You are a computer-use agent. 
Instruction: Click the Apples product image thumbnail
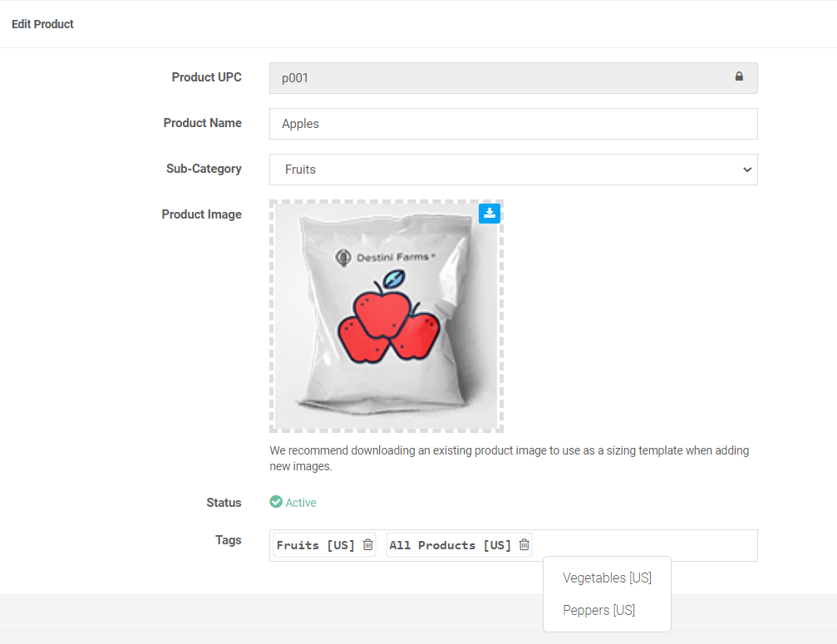pos(386,317)
